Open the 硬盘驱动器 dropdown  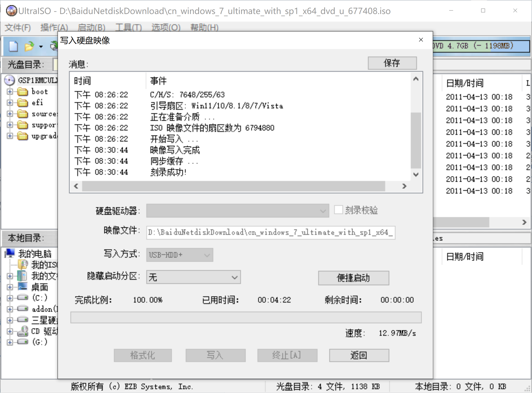point(238,211)
